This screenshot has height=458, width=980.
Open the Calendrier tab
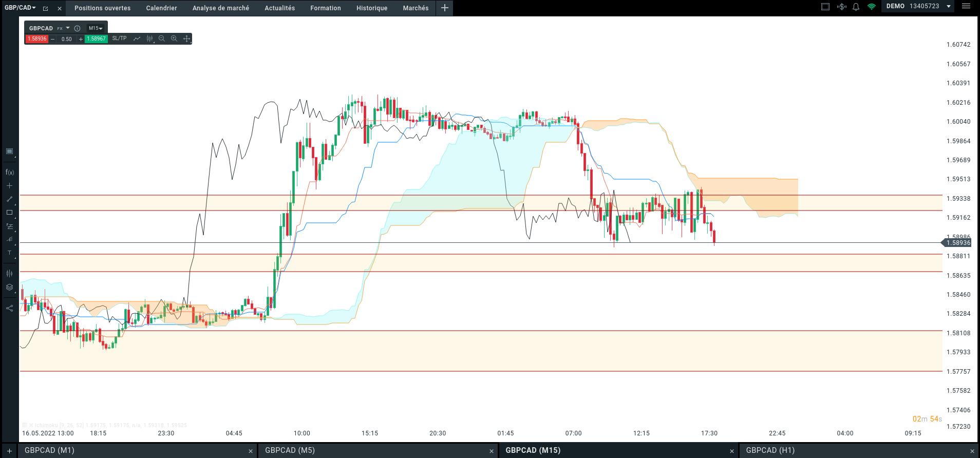tap(161, 8)
